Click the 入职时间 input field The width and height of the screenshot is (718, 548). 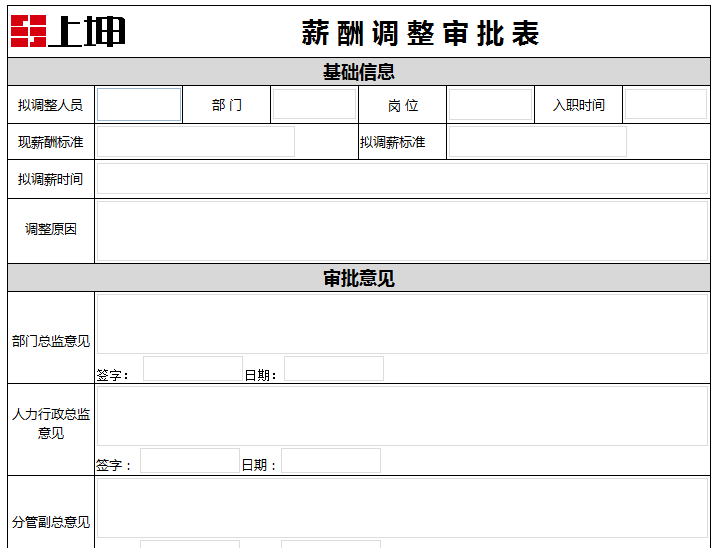tap(666, 104)
